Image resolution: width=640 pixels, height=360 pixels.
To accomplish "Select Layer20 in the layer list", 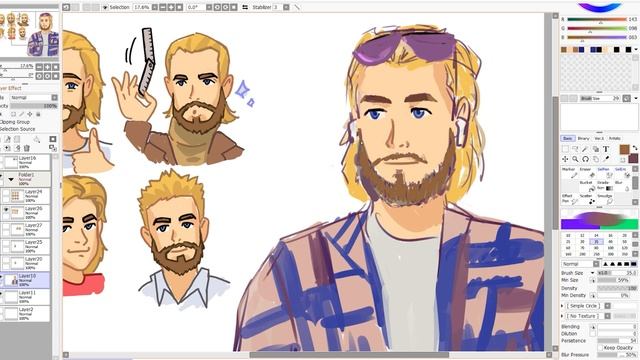I will pyautogui.click(x=25, y=263).
